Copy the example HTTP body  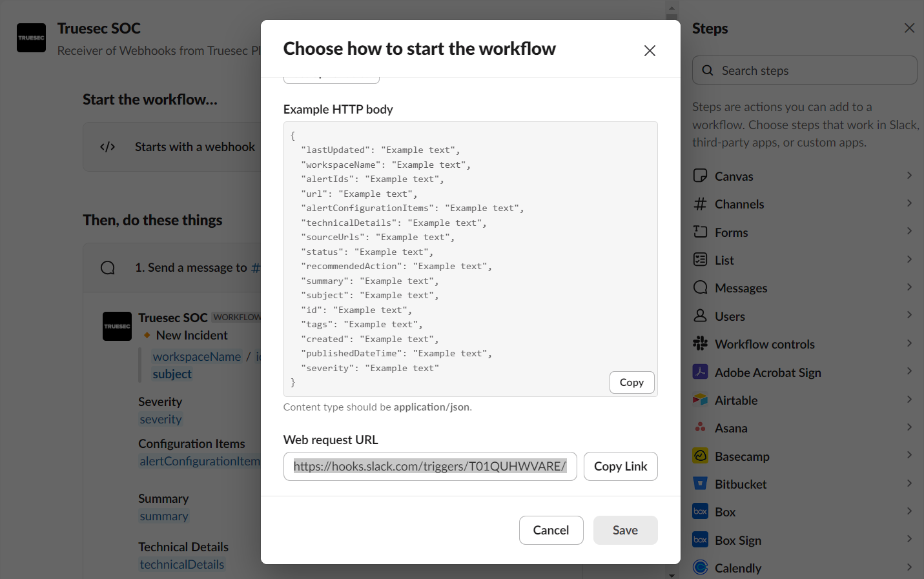pyautogui.click(x=631, y=382)
